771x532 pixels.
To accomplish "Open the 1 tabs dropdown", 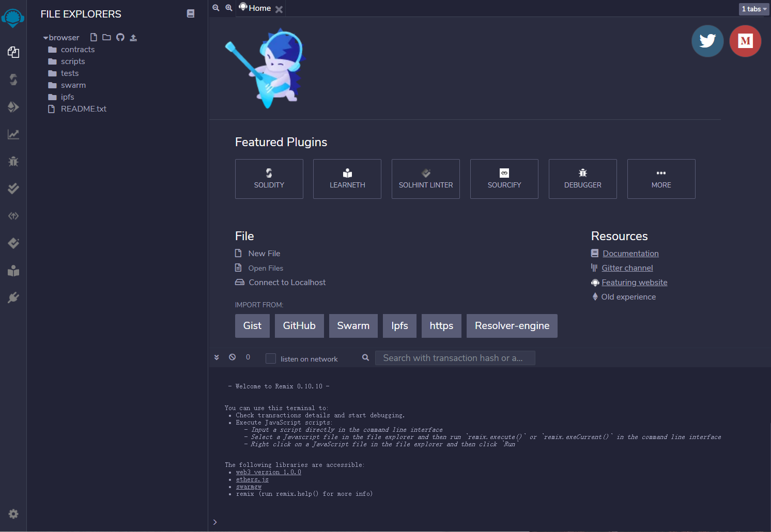I will tap(753, 9).
